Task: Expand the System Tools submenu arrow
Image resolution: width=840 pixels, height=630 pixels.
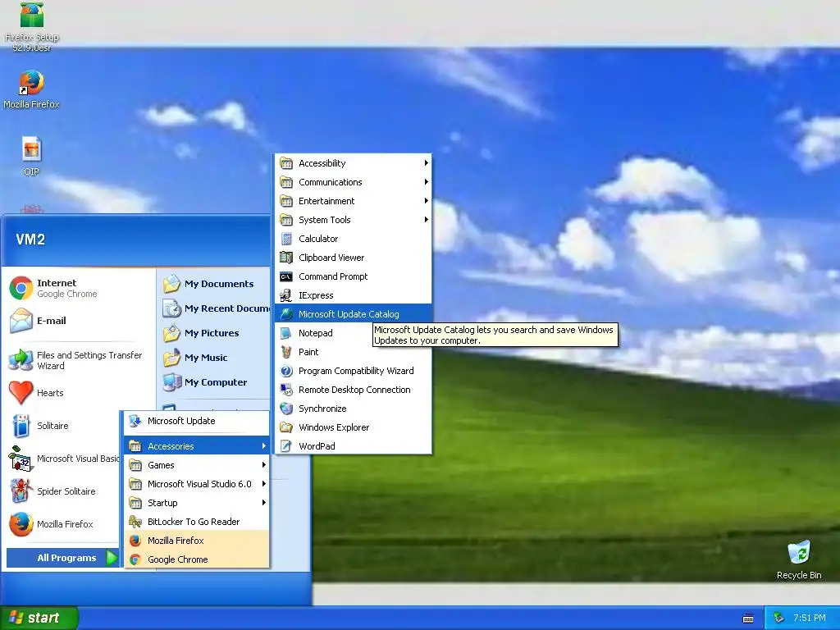Action: tap(426, 220)
